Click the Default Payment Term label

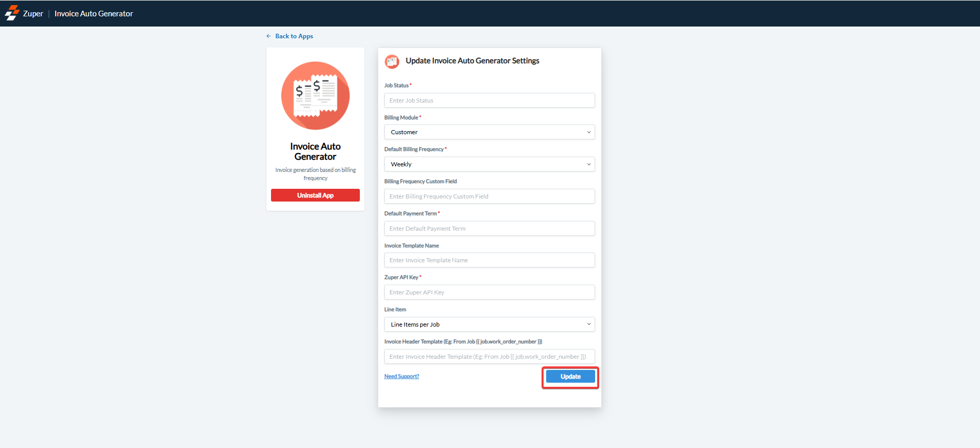[x=410, y=214]
